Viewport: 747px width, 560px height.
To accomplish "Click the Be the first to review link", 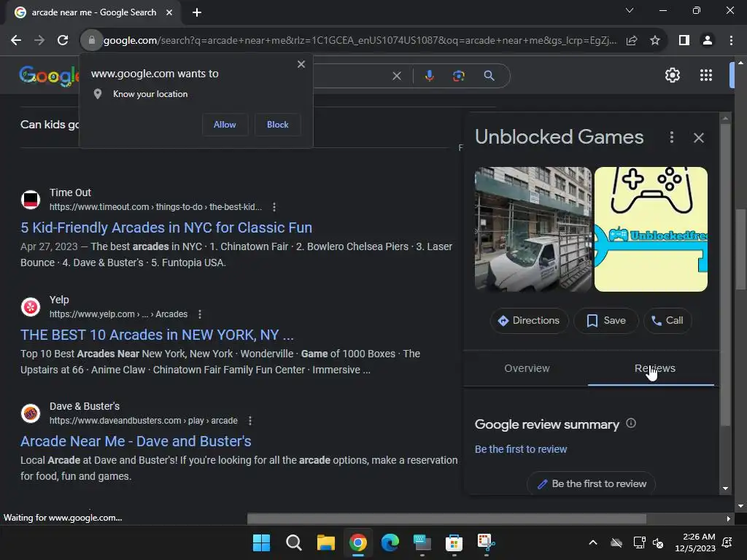I will (x=521, y=449).
